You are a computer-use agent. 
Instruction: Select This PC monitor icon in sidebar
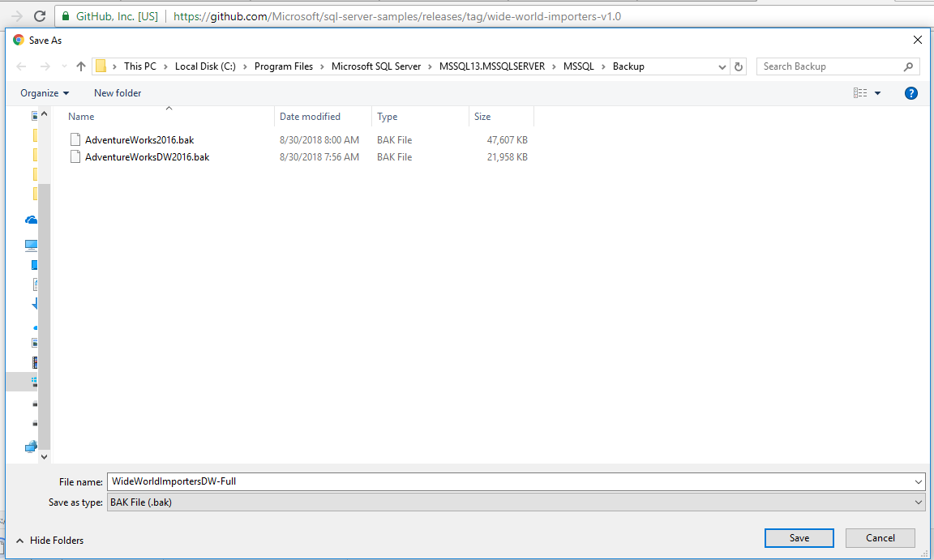31,245
